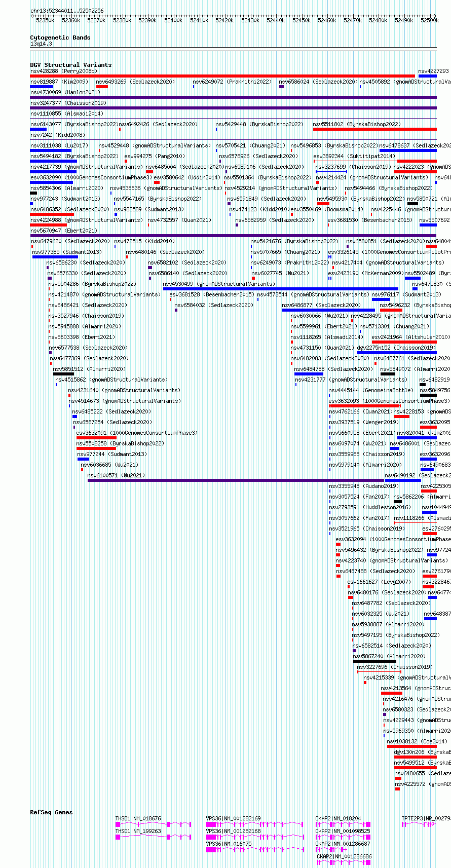451x868 pixels.
Task: Click the nsv4530499 gnomADStructuralVariants label
Action: coord(219,284)
